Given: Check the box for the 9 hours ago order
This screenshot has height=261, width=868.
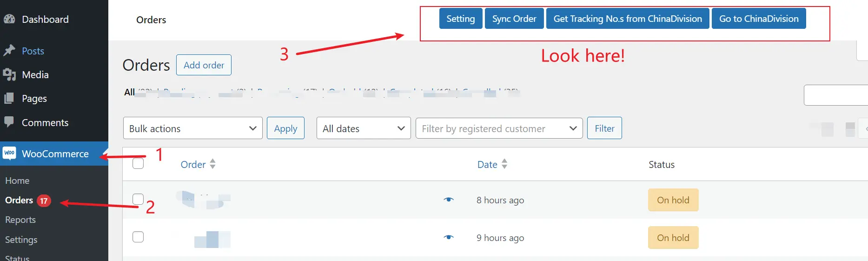Looking at the screenshot, I should (138, 237).
